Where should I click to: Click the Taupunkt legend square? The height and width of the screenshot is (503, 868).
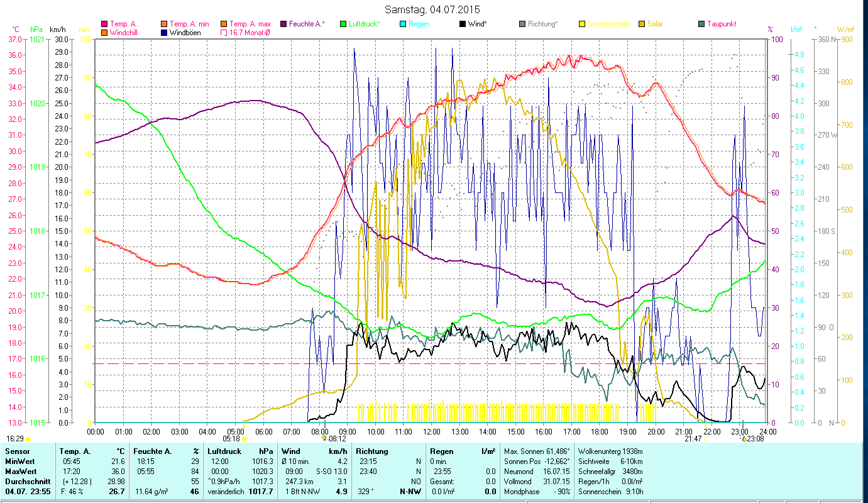click(x=701, y=24)
